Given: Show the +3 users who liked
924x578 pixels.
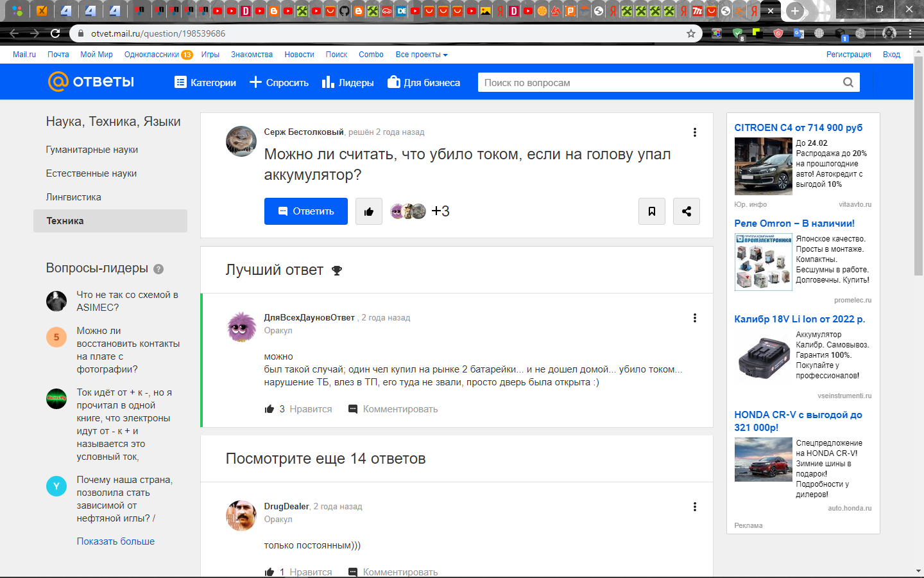Looking at the screenshot, I should pyautogui.click(x=440, y=211).
